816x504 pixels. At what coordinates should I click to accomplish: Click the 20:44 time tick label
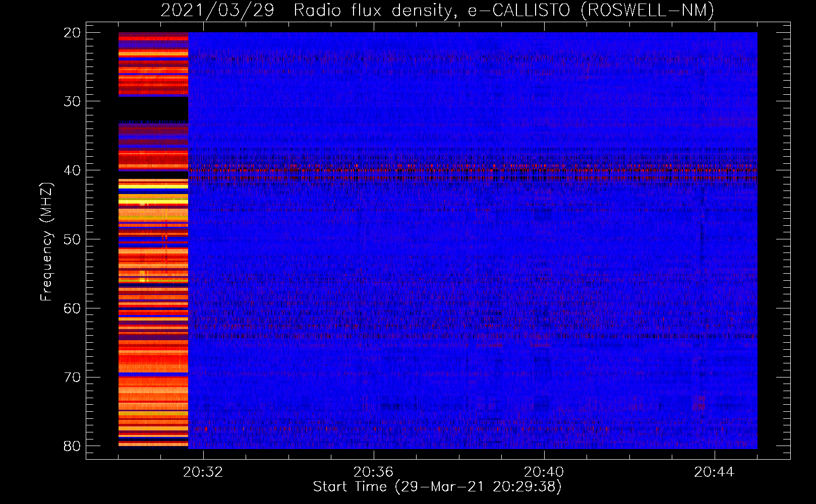click(714, 472)
